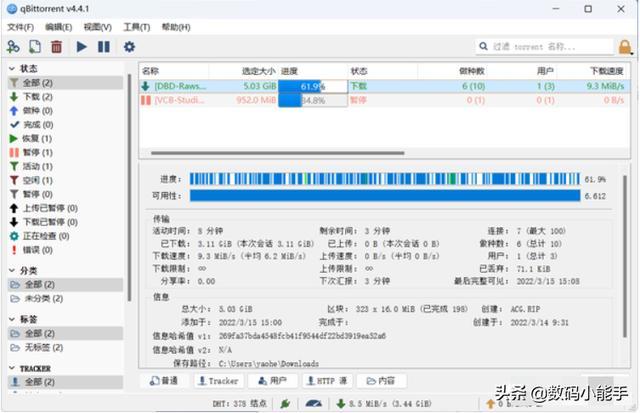Image resolution: width=640 pixels, height=413 pixels.
Task: Click the lock UI padlock icon
Action: click(x=625, y=47)
